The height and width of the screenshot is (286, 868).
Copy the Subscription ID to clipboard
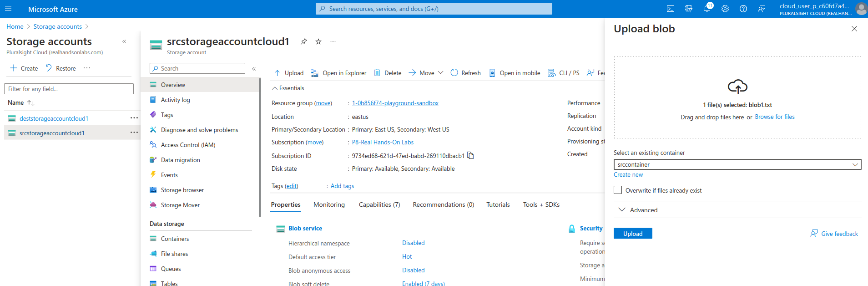(x=471, y=156)
